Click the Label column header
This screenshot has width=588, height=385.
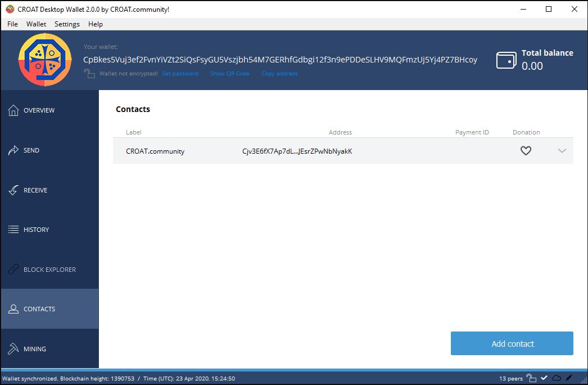pyautogui.click(x=133, y=132)
